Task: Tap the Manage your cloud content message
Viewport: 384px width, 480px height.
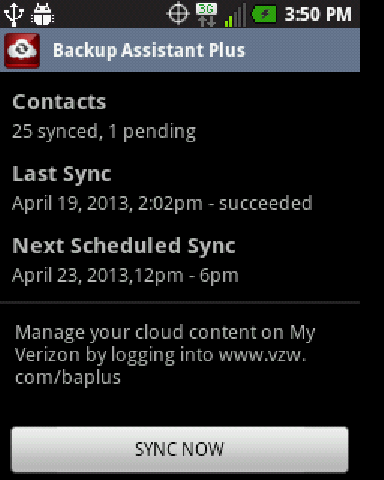Action: tap(165, 355)
